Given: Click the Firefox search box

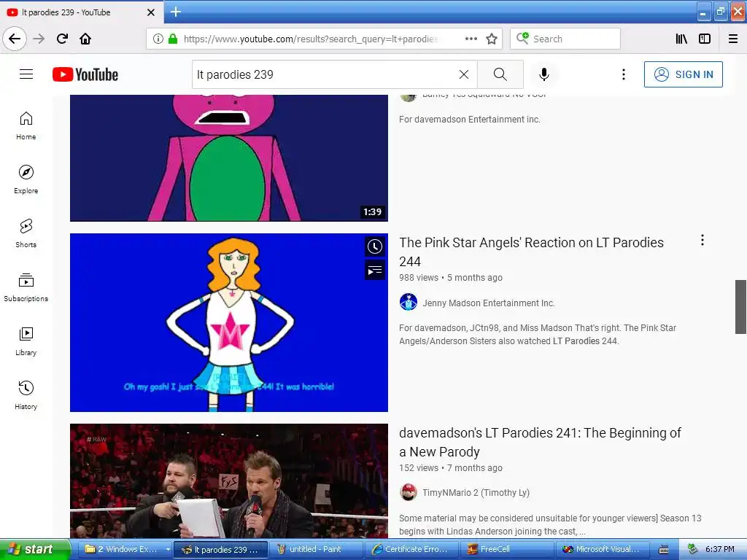Looking at the screenshot, I should pos(565,39).
